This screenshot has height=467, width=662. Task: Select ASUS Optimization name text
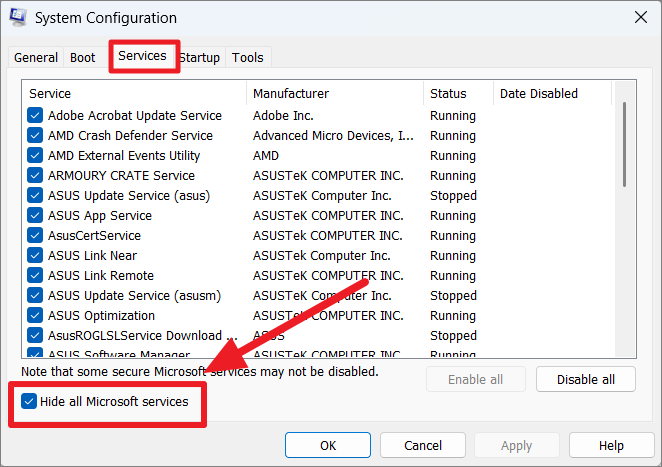(101, 315)
